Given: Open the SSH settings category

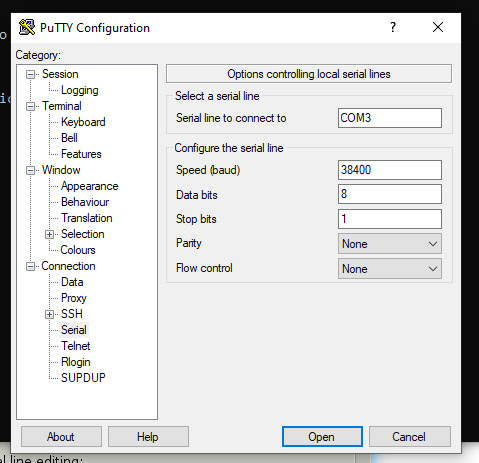Looking at the screenshot, I should point(72,314).
